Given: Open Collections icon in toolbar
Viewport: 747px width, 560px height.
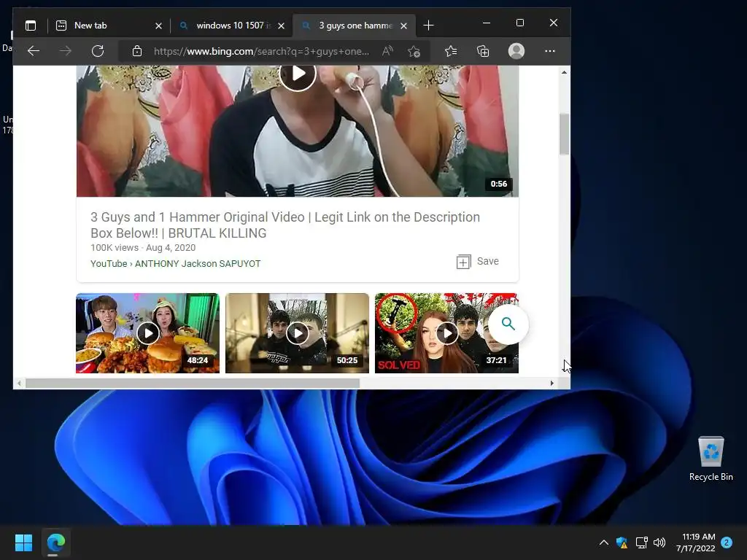Looking at the screenshot, I should 483,51.
